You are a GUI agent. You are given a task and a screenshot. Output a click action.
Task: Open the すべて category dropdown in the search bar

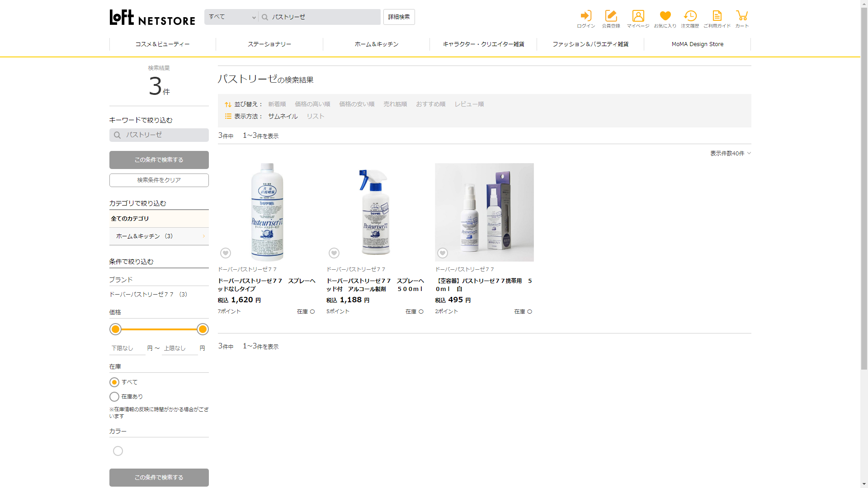[x=231, y=17]
